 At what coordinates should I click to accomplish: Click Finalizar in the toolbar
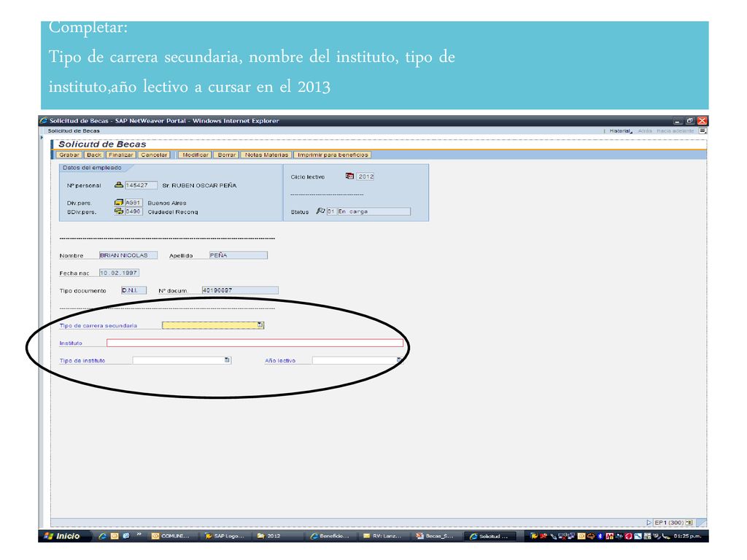120,155
